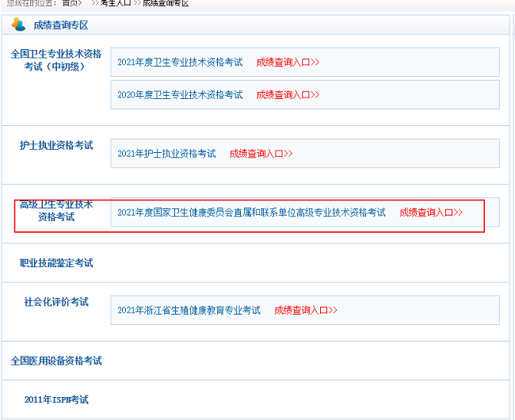The image size is (515, 420).
Task: Open 成绩查询入口 for 2020年度卫生专业技术资格考试
Action: (288, 94)
